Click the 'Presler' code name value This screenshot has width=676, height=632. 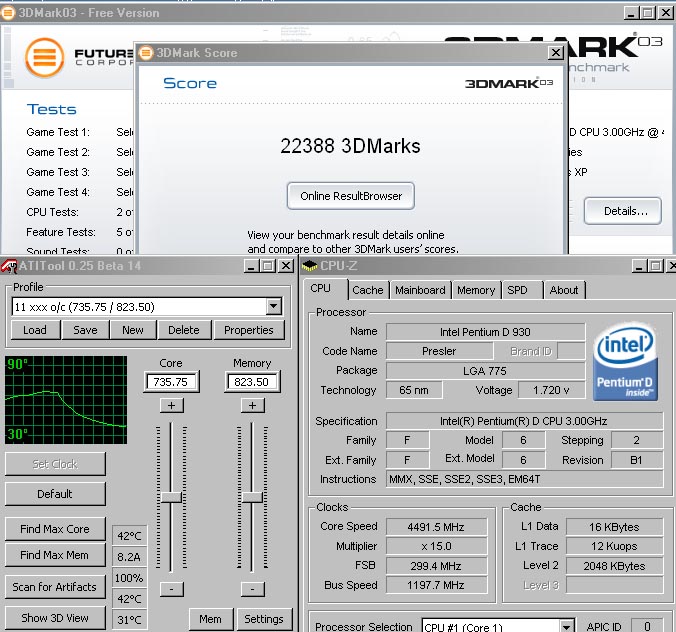439,351
